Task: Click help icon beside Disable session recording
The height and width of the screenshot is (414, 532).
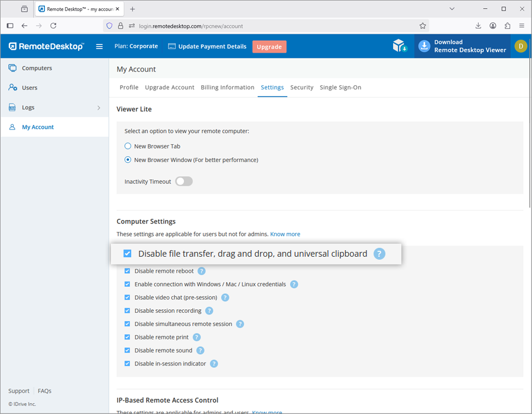Action: point(209,311)
